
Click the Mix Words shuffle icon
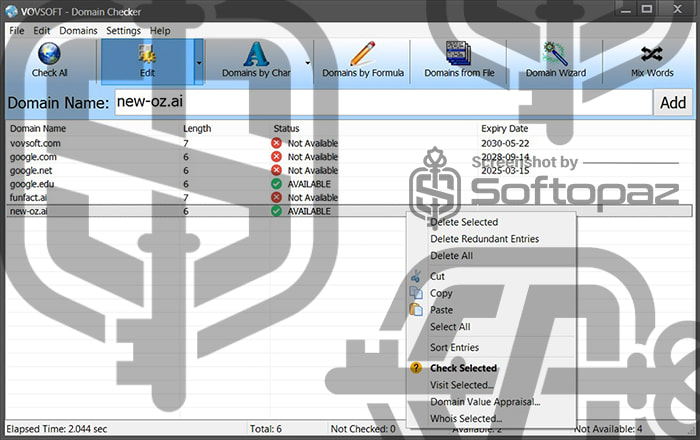[x=652, y=54]
